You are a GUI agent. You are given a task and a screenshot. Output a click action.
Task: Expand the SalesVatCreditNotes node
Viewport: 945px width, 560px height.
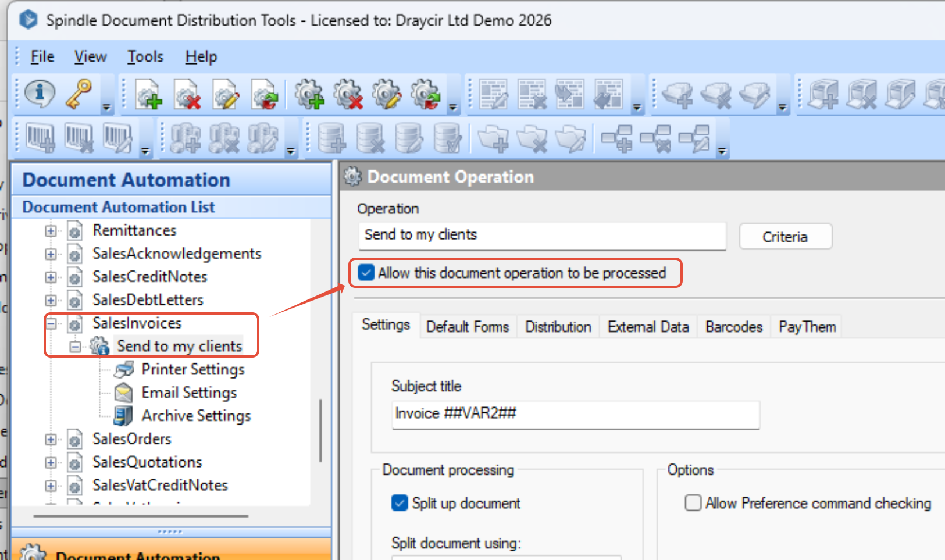point(51,486)
